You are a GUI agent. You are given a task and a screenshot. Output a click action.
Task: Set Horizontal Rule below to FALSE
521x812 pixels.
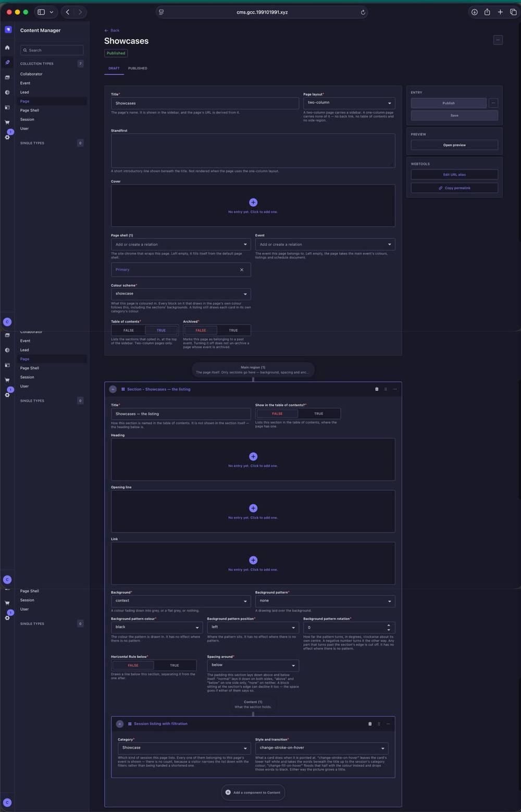[x=133, y=665]
